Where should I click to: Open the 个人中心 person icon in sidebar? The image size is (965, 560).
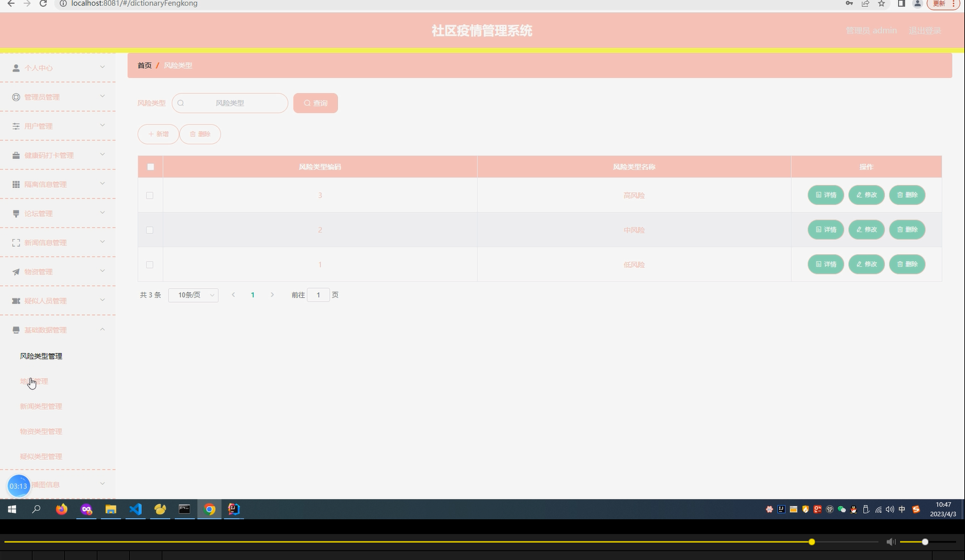15,67
